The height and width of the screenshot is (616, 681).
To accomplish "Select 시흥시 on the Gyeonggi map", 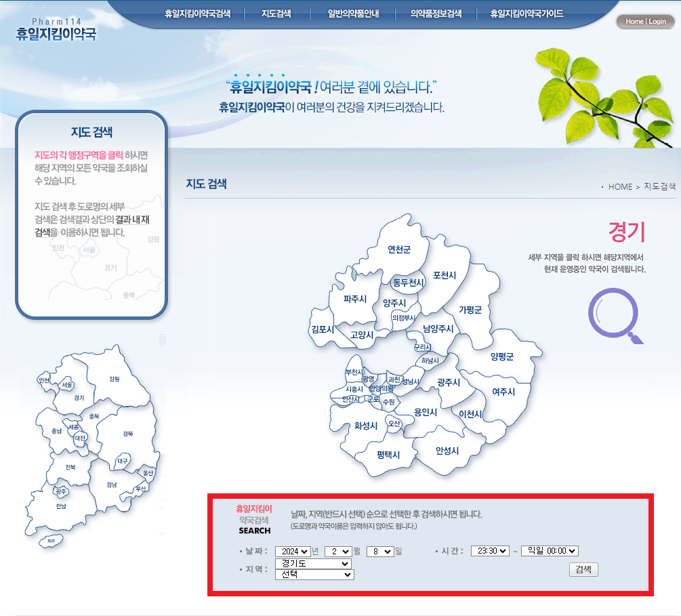I will [354, 389].
